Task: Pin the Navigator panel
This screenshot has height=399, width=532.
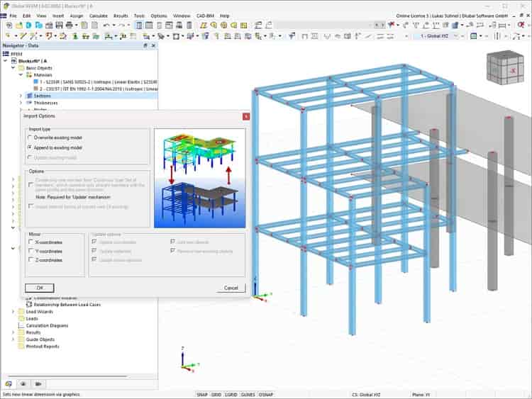Action: click(x=145, y=45)
